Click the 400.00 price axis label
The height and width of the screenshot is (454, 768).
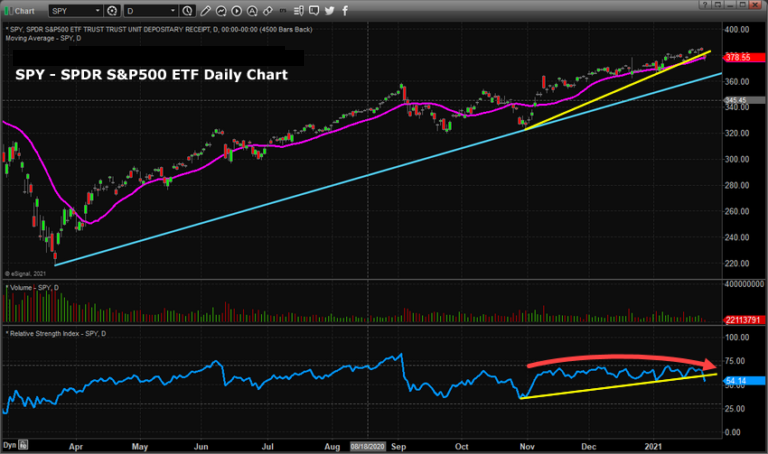click(737, 29)
